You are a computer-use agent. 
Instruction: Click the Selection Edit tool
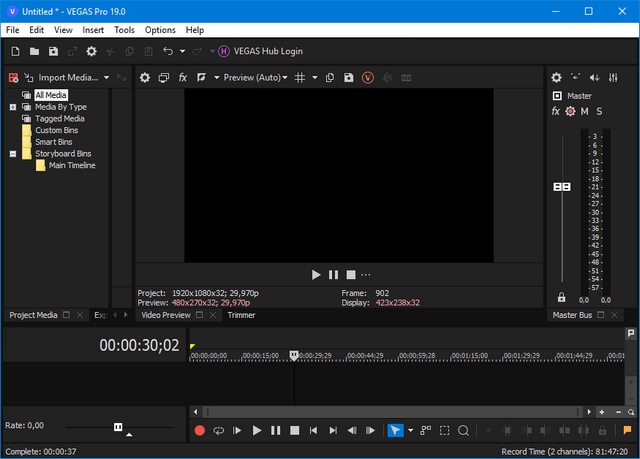445,430
